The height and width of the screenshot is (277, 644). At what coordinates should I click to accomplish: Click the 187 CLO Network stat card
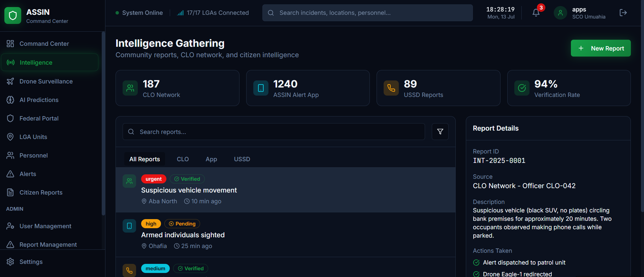pyautogui.click(x=178, y=88)
